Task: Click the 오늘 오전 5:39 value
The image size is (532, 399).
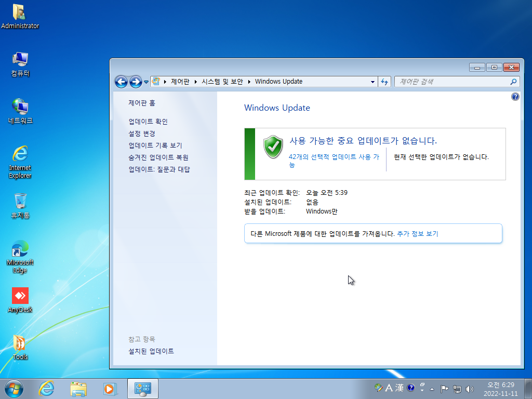Action: coord(327,193)
